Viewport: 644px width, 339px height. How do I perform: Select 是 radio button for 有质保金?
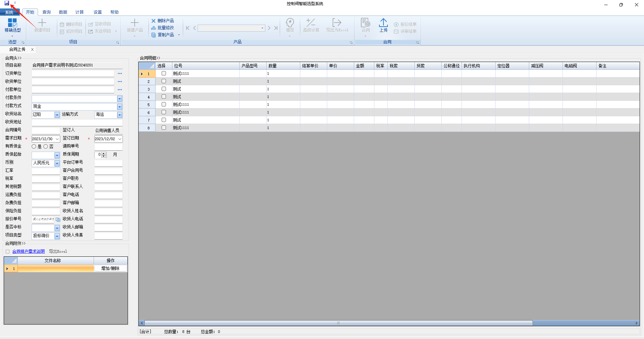pyautogui.click(x=34, y=147)
